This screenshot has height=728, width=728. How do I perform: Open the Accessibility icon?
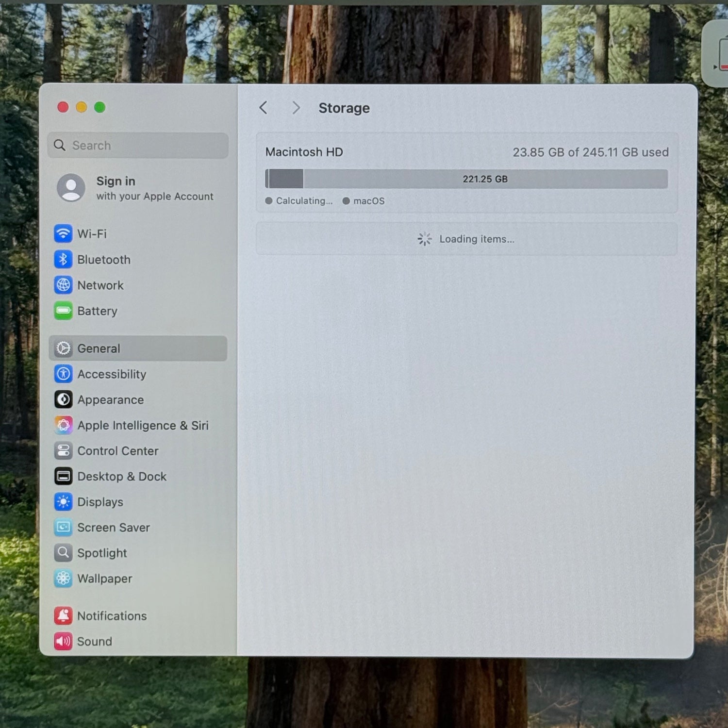click(x=63, y=374)
